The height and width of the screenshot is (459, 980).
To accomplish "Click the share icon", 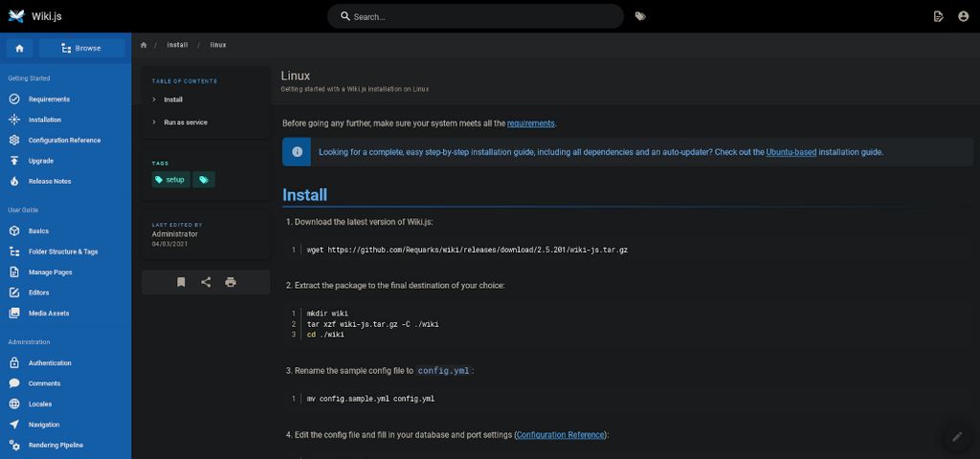I will [206, 282].
